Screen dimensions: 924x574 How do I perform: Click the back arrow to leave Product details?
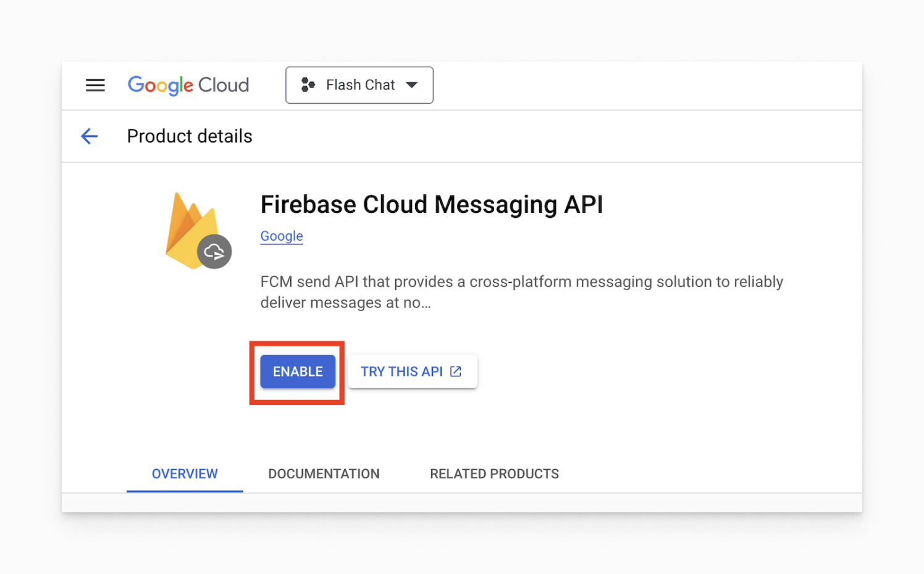click(89, 136)
